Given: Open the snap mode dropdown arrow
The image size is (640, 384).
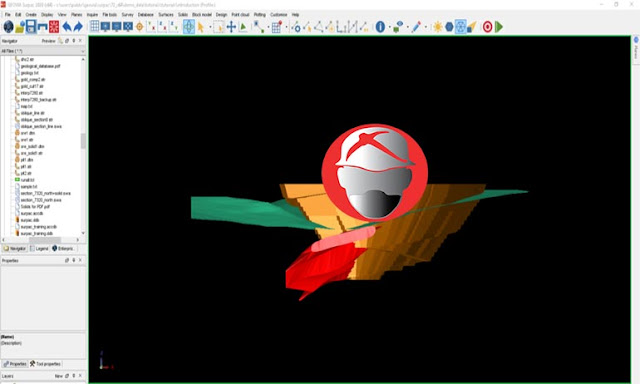Looking at the screenshot, I should click(268, 27).
